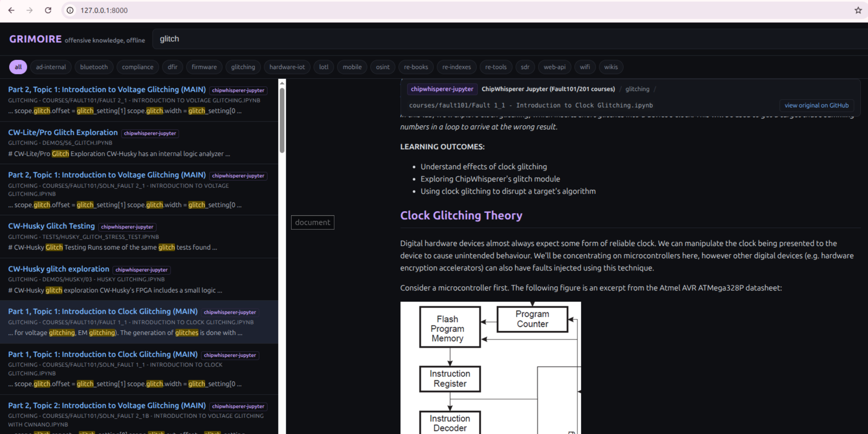The height and width of the screenshot is (434, 868).
Task: Click the browser back arrow
Action: point(11,10)
